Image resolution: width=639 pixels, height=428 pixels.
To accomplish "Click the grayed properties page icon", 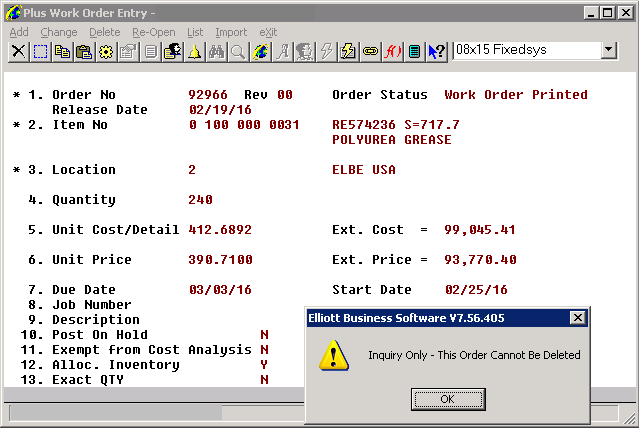I will [x=128, y=52].
